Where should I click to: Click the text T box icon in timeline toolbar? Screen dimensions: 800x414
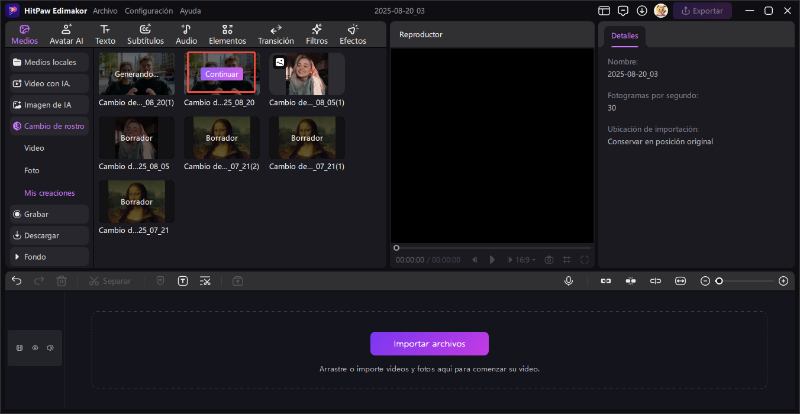[183, 281]
